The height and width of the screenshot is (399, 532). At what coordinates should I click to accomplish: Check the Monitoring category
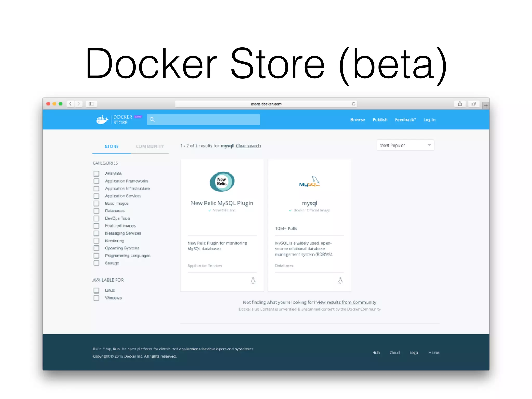click(x=96, y=241)
